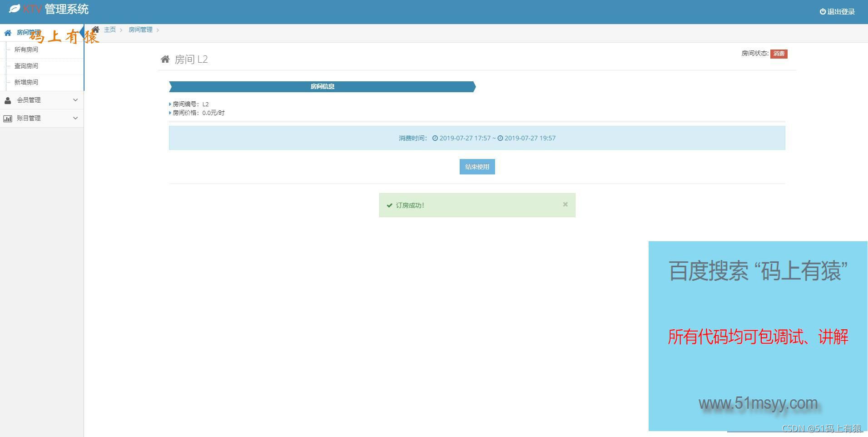Click the bar chart icon for 账目管理
The height and width of the screenshot is (437, 868).
pyautogui.click(x=8, y=119)
